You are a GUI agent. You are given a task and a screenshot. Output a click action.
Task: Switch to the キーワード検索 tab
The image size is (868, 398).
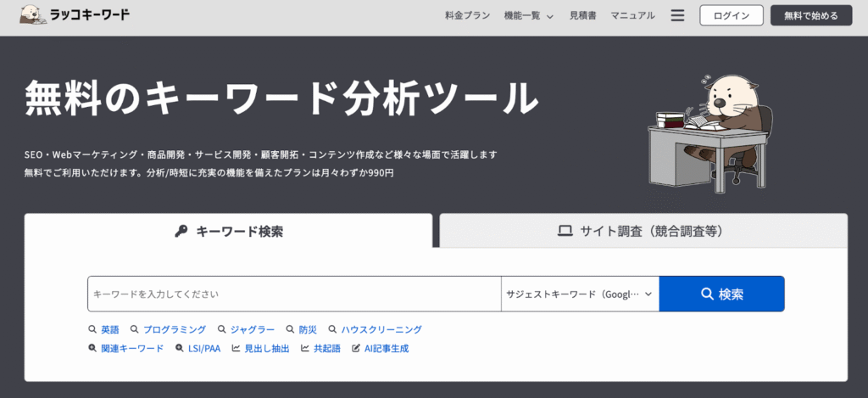[x=228, y=231]
